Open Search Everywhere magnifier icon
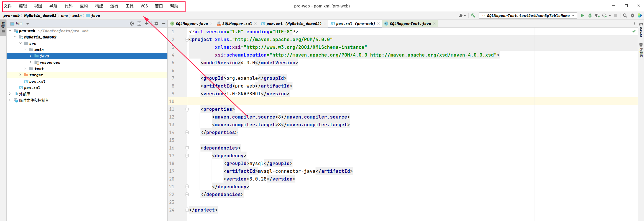The image size is (644, 221). [x=625, y=15]
